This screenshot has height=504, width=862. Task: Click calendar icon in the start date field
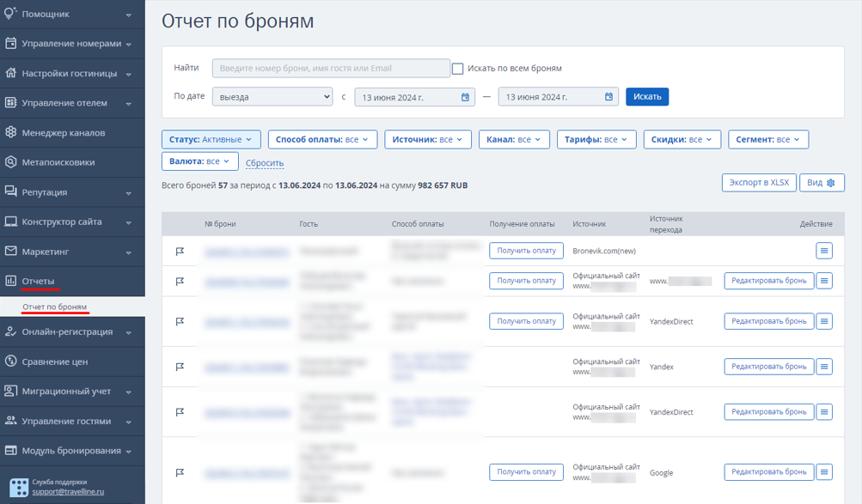coord(465,97)
